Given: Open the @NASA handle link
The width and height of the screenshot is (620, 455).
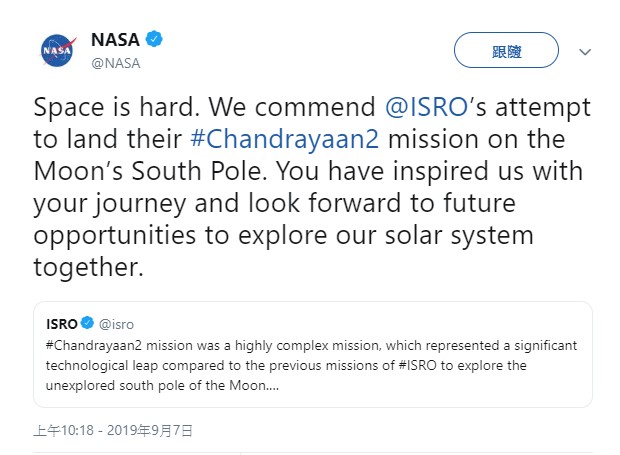Looking at the screenshot, I should click(115, 62).
